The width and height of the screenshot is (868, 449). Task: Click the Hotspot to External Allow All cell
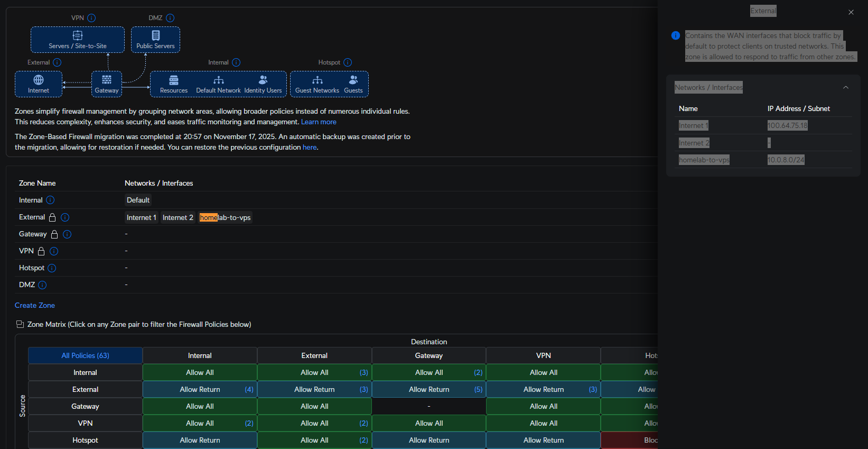click(x=314, y=440)
